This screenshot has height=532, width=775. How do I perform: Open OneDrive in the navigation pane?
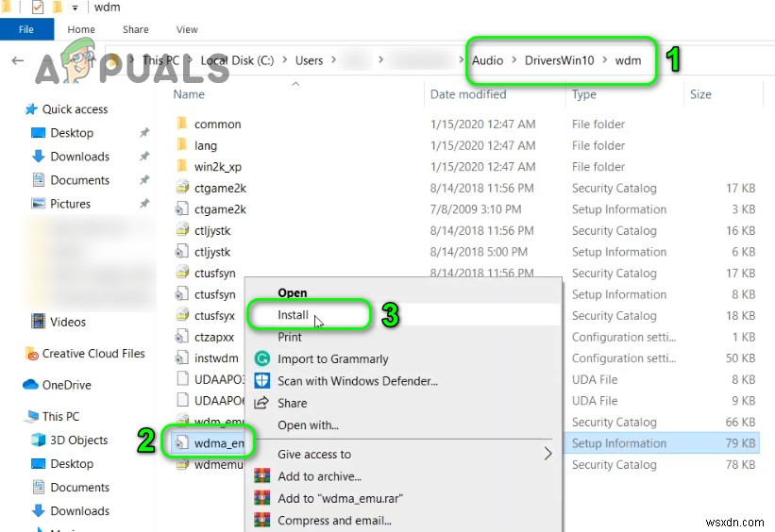(x=66, y=385)
